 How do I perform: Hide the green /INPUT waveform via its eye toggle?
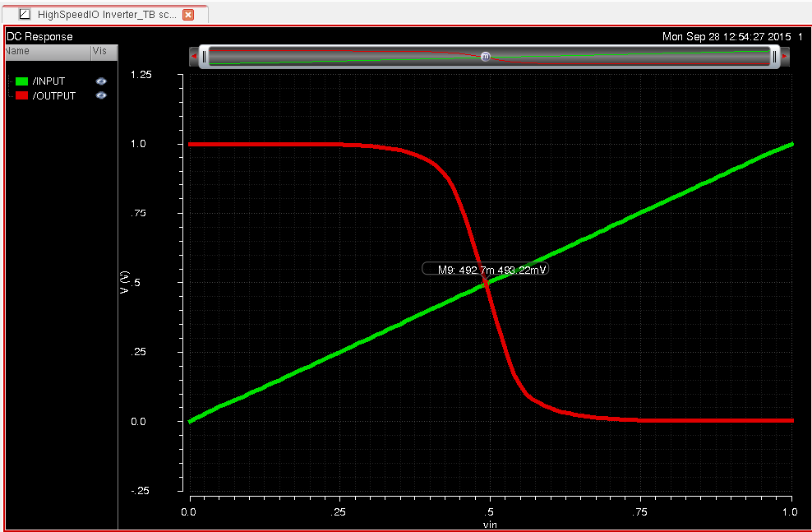(x=100, y=81)
